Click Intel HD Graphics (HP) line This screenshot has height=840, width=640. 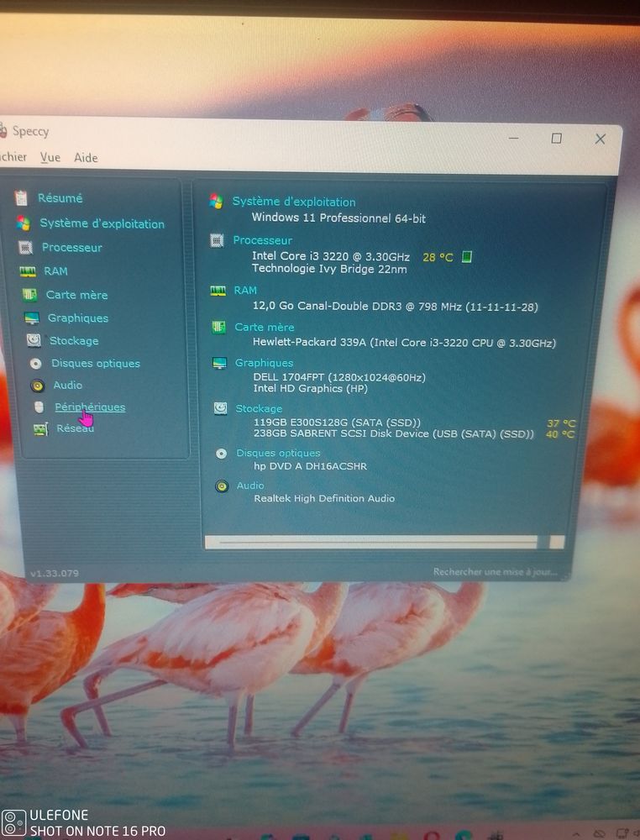click(311, 389)
